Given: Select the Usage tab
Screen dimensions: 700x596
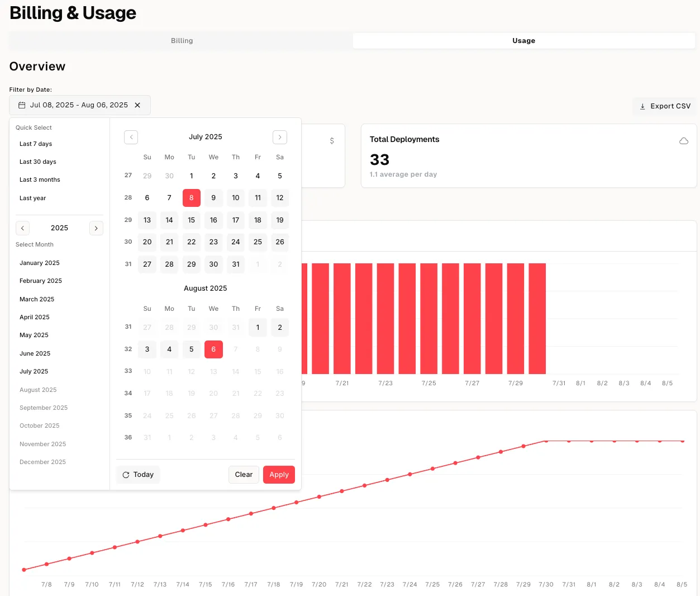Looking at the screenshot, I should click(x=523, y=41).
